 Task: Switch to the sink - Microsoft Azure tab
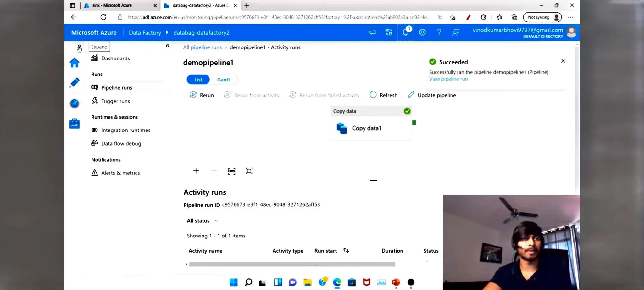tap(121, 5)
